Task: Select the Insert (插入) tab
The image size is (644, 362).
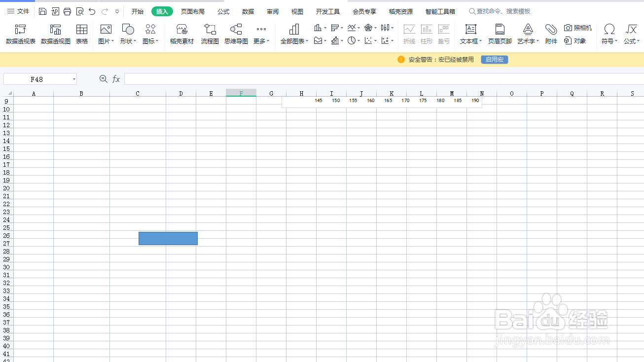Action: click(x=162, y=11)
